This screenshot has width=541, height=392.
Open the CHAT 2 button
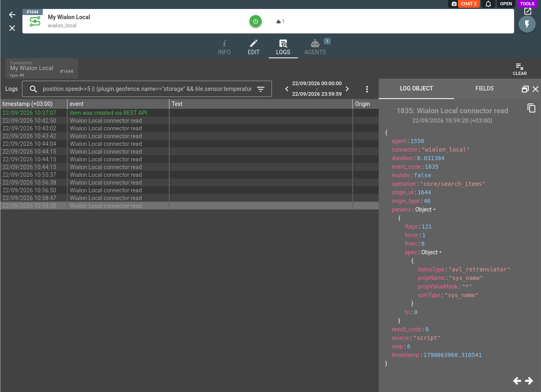pos(468,4)
